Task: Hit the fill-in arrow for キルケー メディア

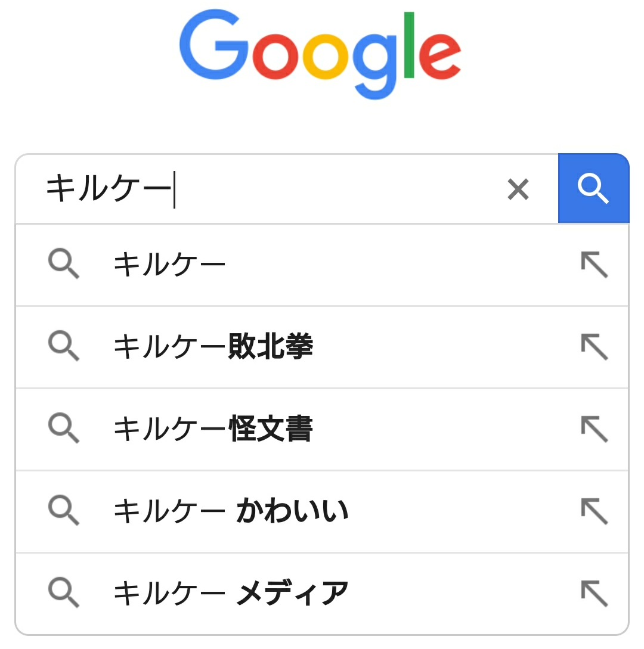Action: coord(594,593)
